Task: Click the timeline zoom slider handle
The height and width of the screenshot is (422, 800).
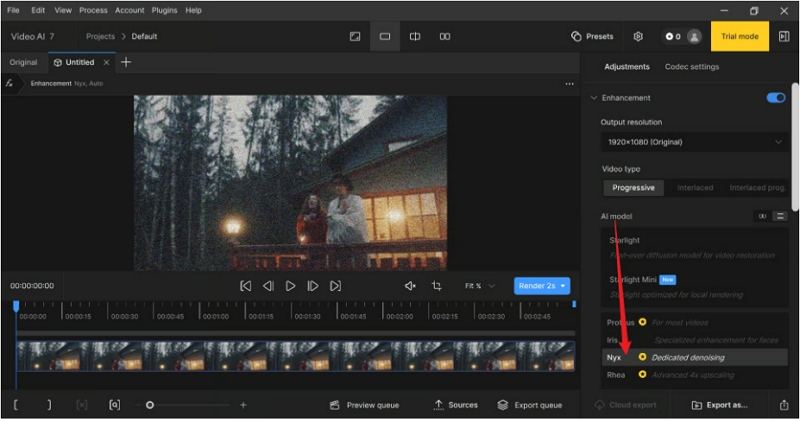Action: point(150,405)
